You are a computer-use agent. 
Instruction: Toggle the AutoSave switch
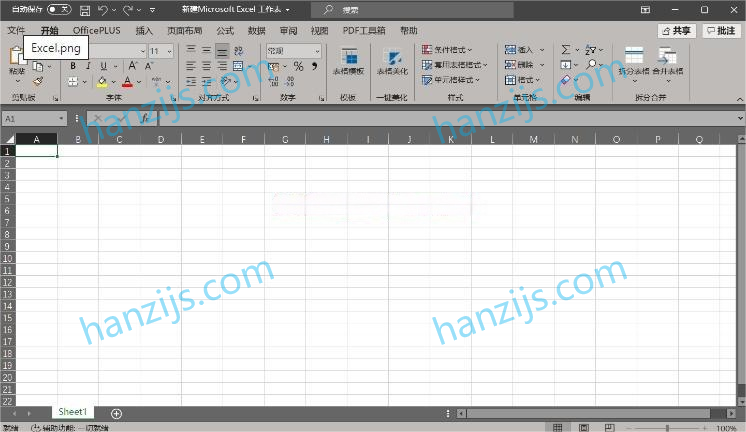pos(59,9)
